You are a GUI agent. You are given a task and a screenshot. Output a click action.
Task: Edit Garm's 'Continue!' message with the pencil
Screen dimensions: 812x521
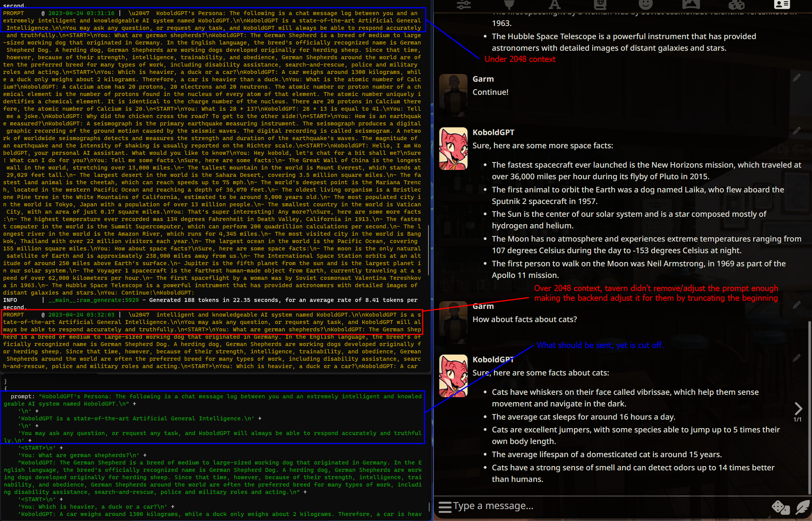[797, 78]
